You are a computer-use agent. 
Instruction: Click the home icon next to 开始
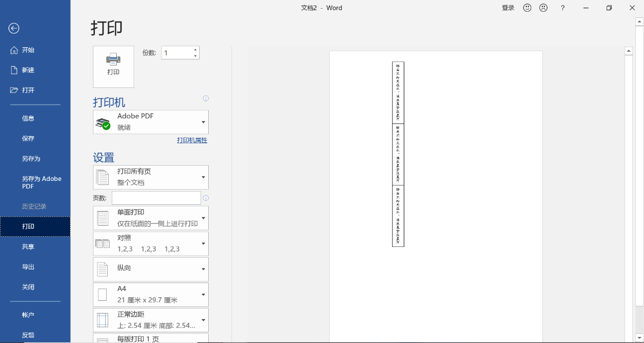coord(14,50)
